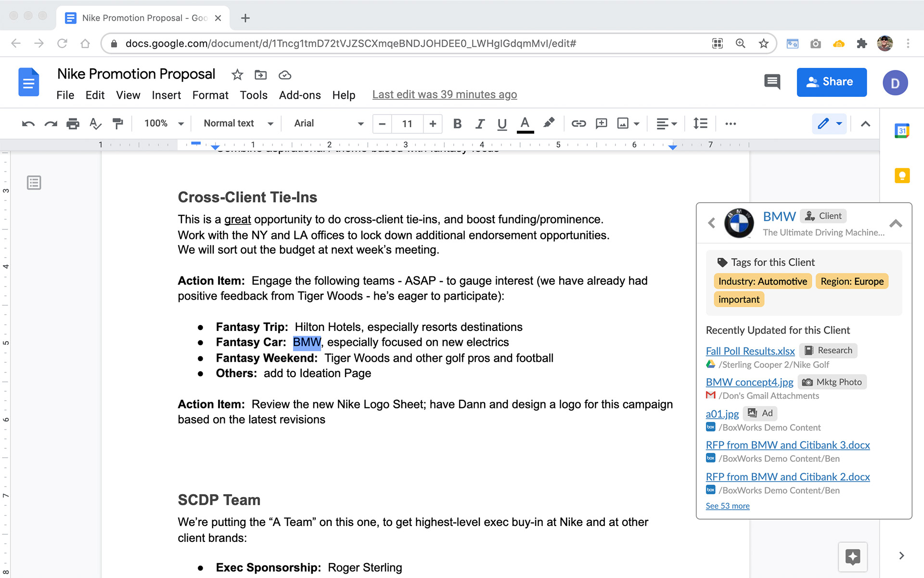
Task: Click the Undo icon in toolbar
Action: pos(28,124)
